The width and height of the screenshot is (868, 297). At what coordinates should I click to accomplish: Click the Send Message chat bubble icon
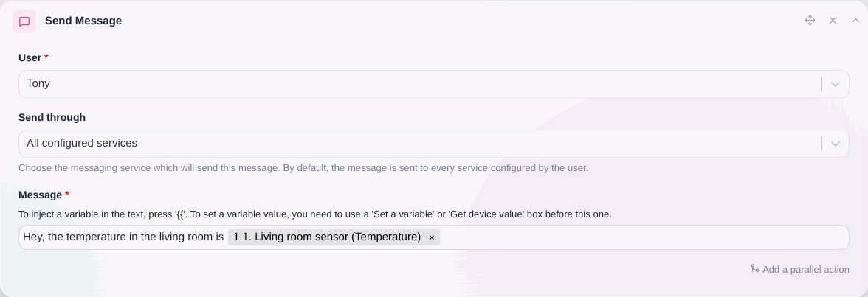tap(24, 21)
